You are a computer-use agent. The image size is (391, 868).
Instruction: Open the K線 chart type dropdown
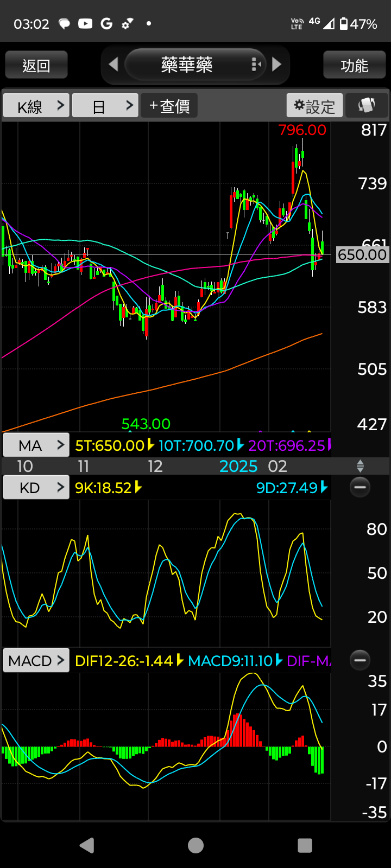click(x=36, y=106)
